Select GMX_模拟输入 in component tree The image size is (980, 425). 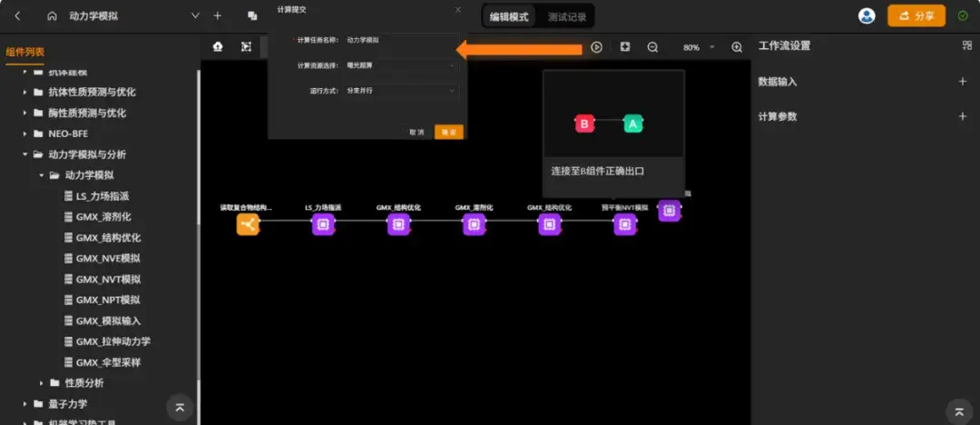point(108,321)
